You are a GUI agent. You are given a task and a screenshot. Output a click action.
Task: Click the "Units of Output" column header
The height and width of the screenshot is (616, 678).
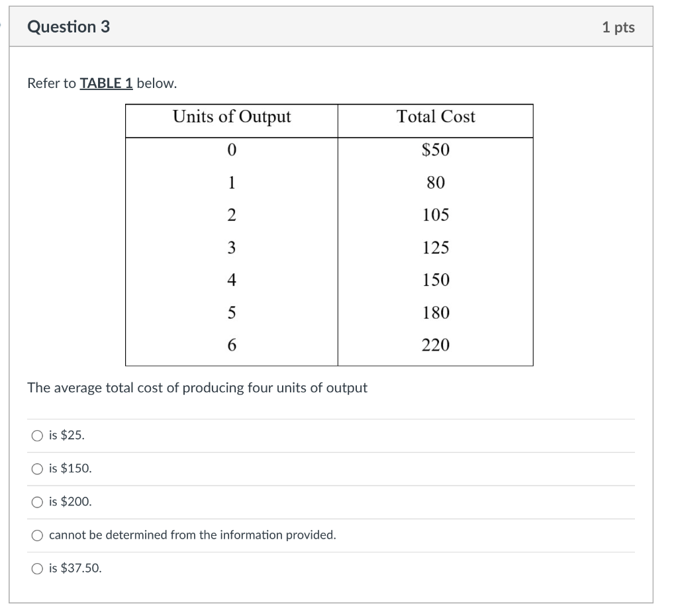[x=231, y=117]
